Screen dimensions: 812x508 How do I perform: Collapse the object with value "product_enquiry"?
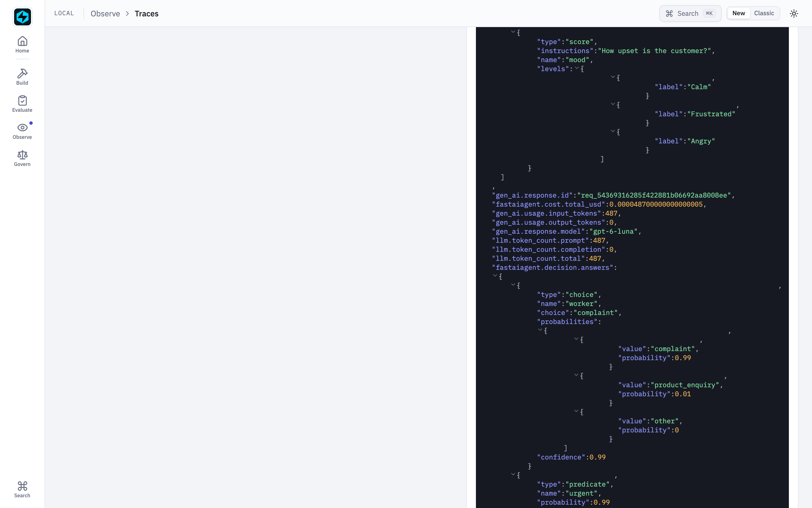pyautogui.click(x=576, y=375)
